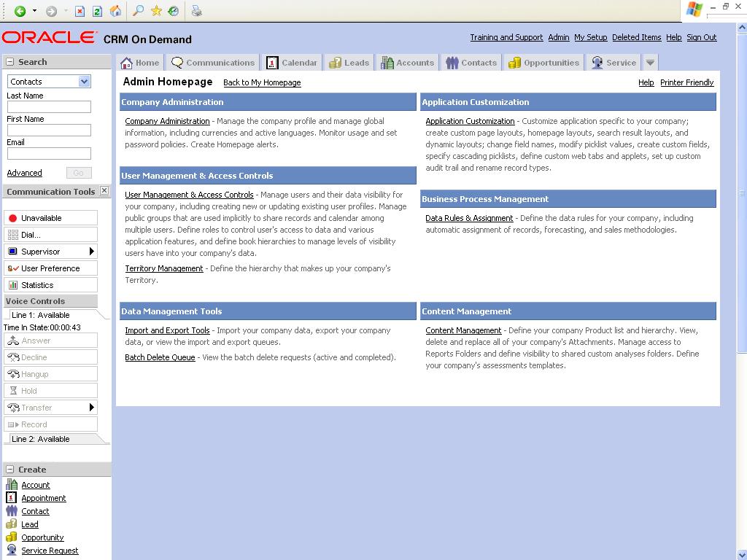Open the Opportunities tab
This screenshot has width=747, height=560.
544,63
